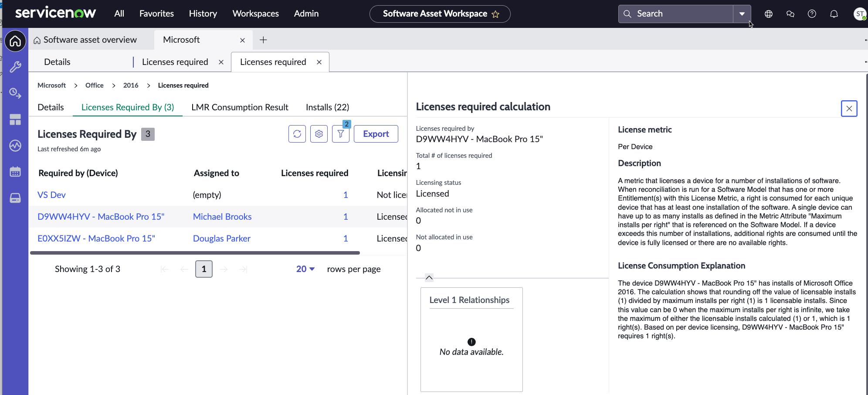Open the search scope dropdown arrow
The height and width of the screenshot is (395, 868).
click(742, 14)
